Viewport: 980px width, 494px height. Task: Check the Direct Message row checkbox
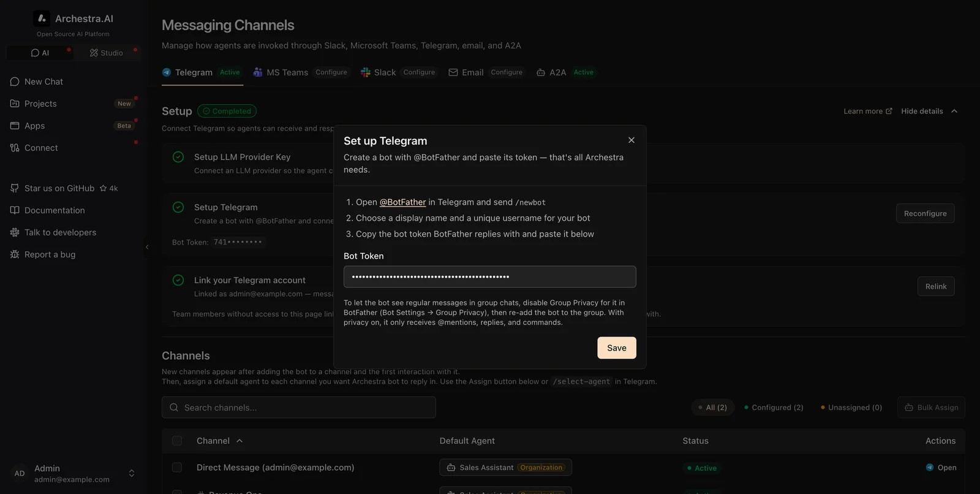pos(177,468)
